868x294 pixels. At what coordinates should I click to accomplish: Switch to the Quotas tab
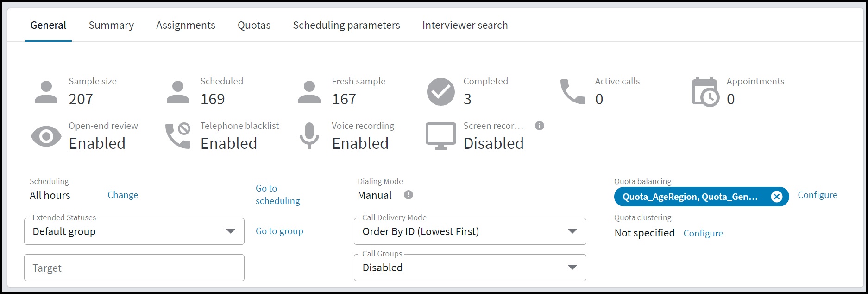click(x=254, y=25)
